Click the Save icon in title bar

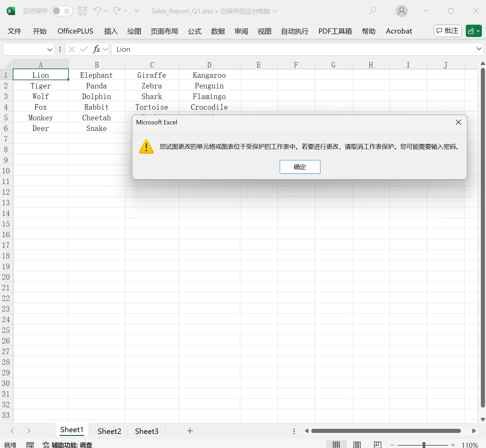pos(83,11)
